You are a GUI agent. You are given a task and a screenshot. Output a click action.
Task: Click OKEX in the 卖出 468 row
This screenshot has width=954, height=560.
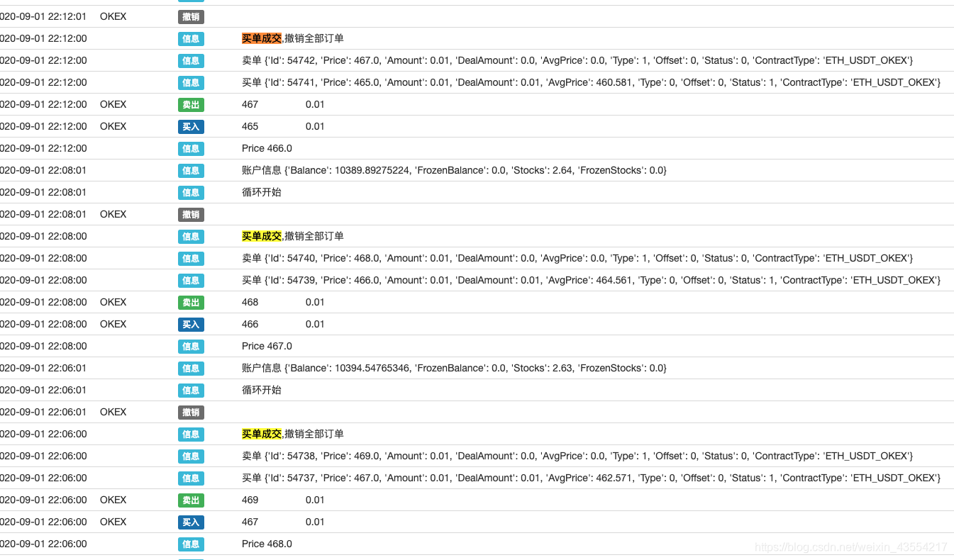click(x=113, y=302)
